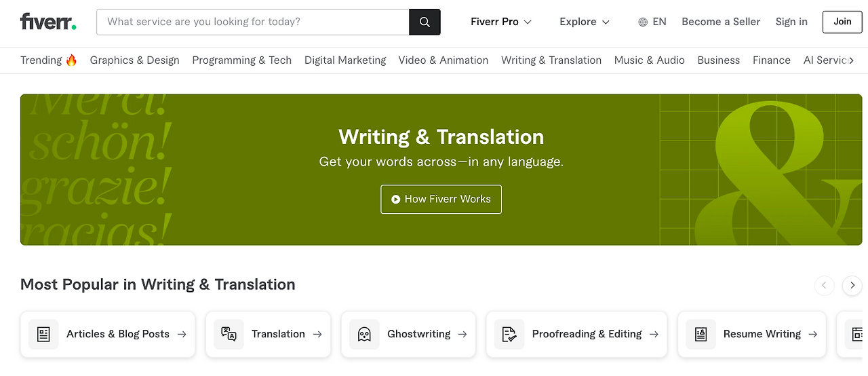Click the Articles & Blog Posts document icon
The height and width of the screenshot is (376, 868).
pyautogui.click(x=43, y=334)
